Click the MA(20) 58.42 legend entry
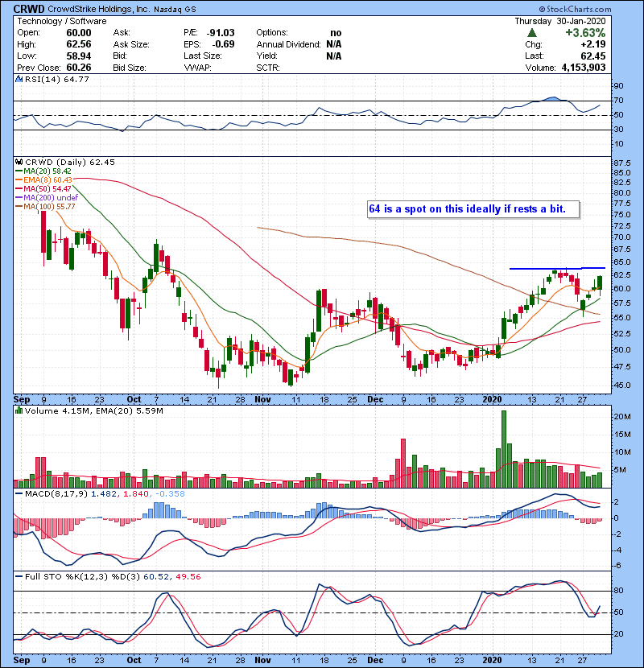 44,171
